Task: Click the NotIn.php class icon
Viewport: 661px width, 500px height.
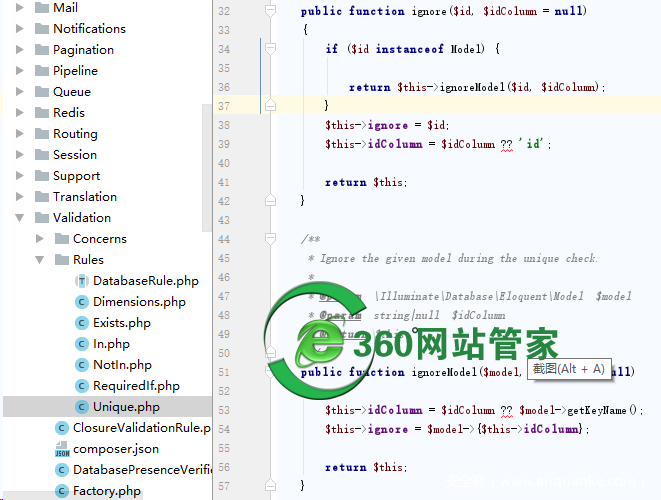Action: point(81,365)
